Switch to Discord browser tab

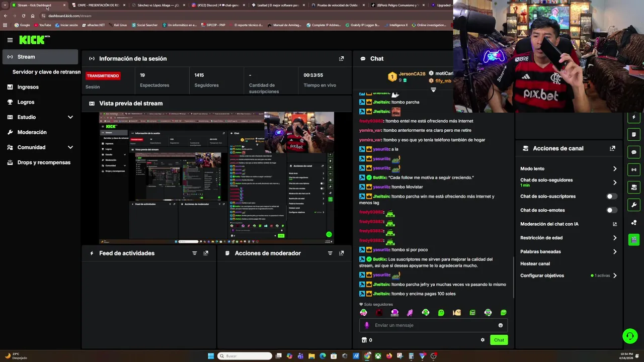pyautogui.click(x=218, y=5)
